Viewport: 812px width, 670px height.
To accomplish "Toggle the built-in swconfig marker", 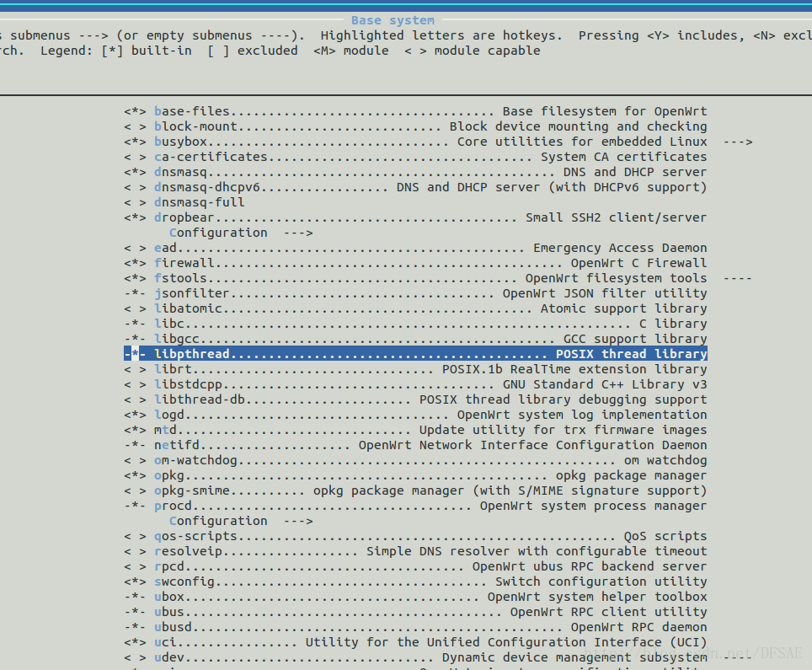I will click(x=135, y=582).
